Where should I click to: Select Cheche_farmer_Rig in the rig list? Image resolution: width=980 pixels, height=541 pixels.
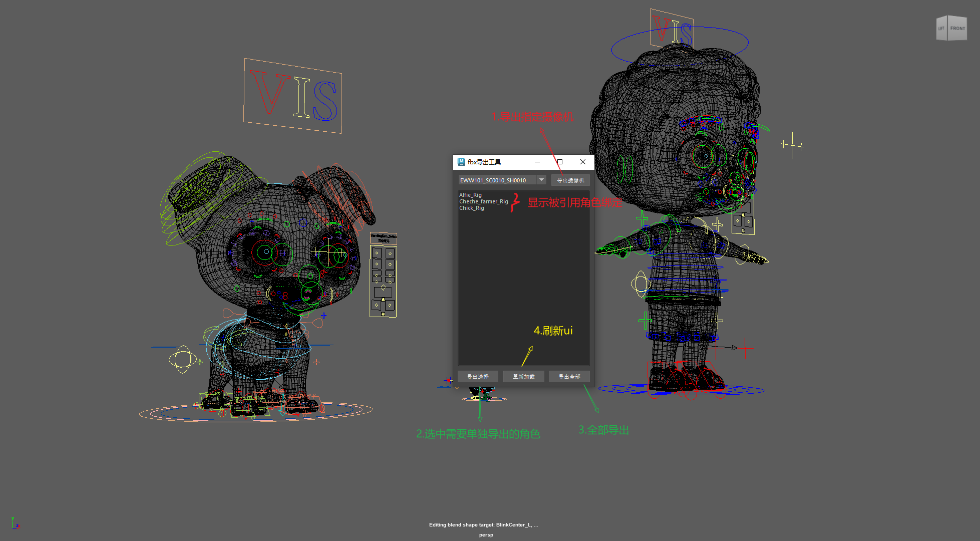click(484, 201)
